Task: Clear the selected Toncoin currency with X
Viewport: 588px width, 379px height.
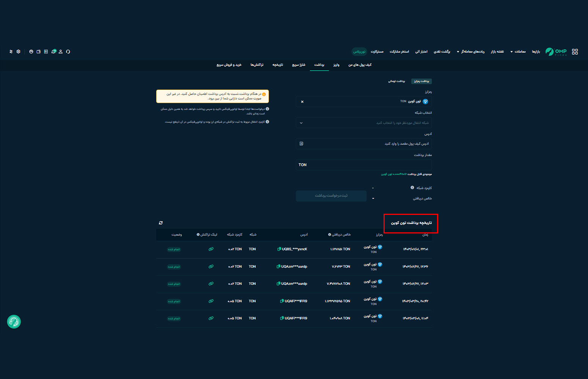Action: tap(302, 102)
